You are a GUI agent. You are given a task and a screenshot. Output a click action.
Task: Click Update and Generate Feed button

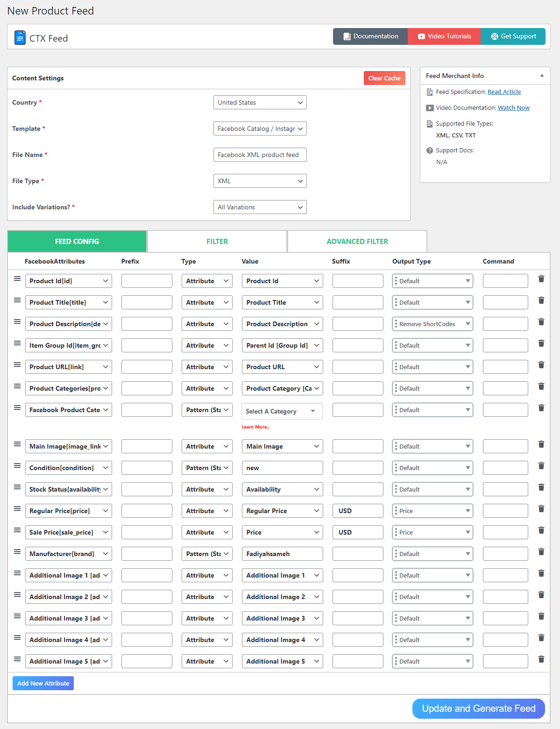478,708
